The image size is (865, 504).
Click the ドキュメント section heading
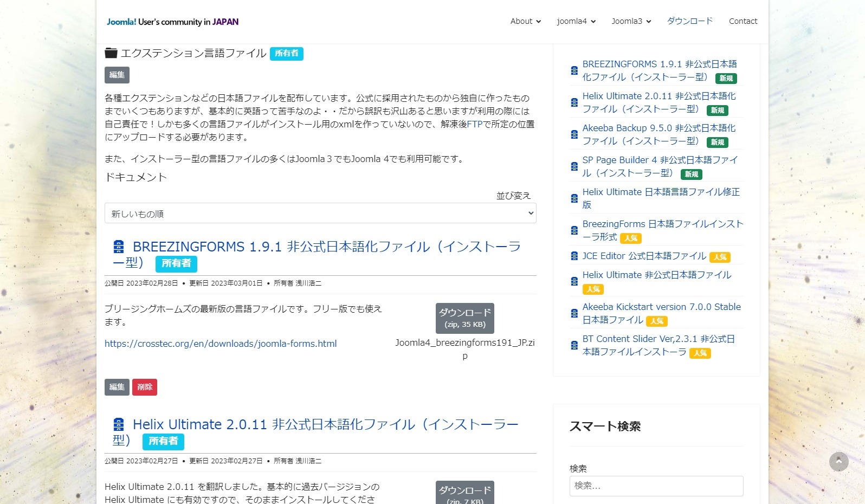point(135,177)
